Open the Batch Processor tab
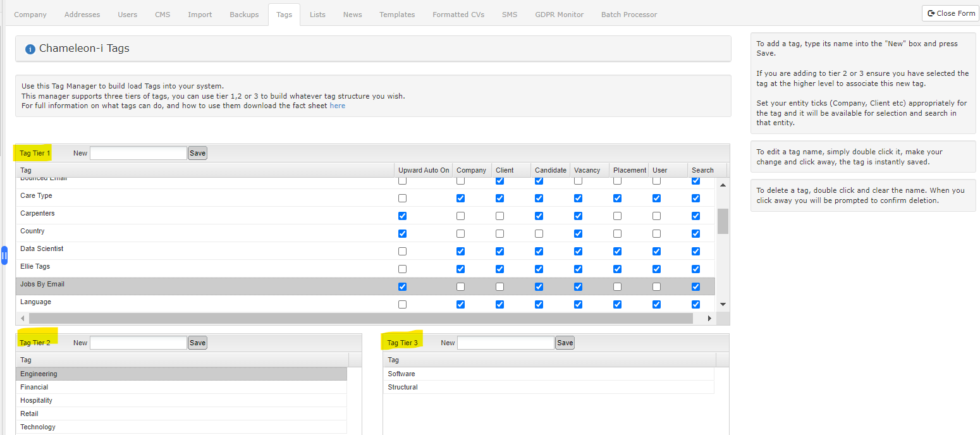Screen dimensions: 980x435 click(x=629, y=15)
